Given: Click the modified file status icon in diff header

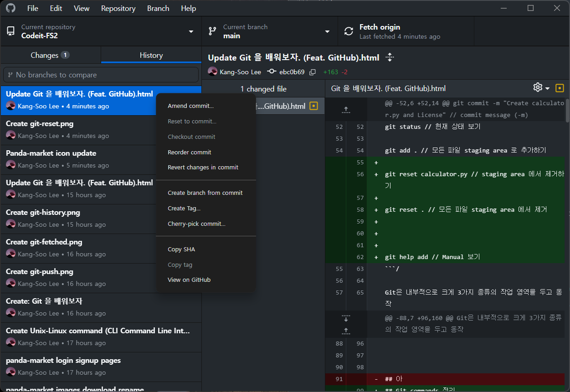Looking at the screenshot, I should click(x=560, y=88).
